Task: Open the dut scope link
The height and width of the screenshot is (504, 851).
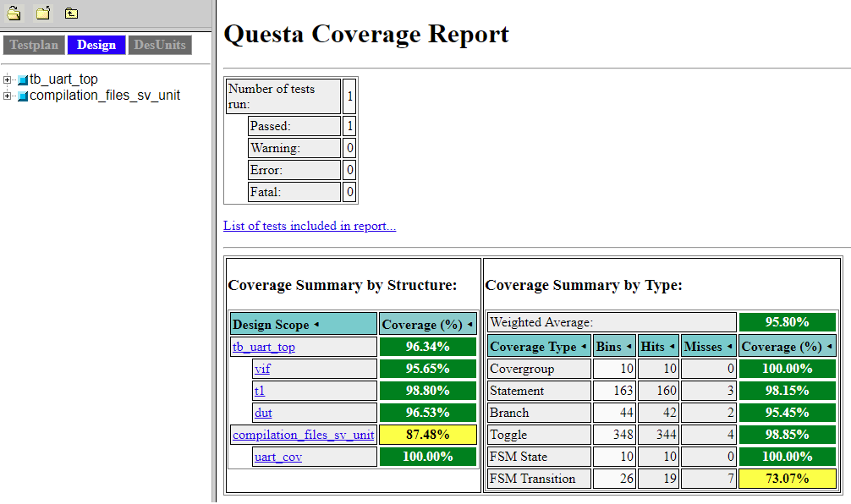Action: pyautogui.click(x=263, y=413)
